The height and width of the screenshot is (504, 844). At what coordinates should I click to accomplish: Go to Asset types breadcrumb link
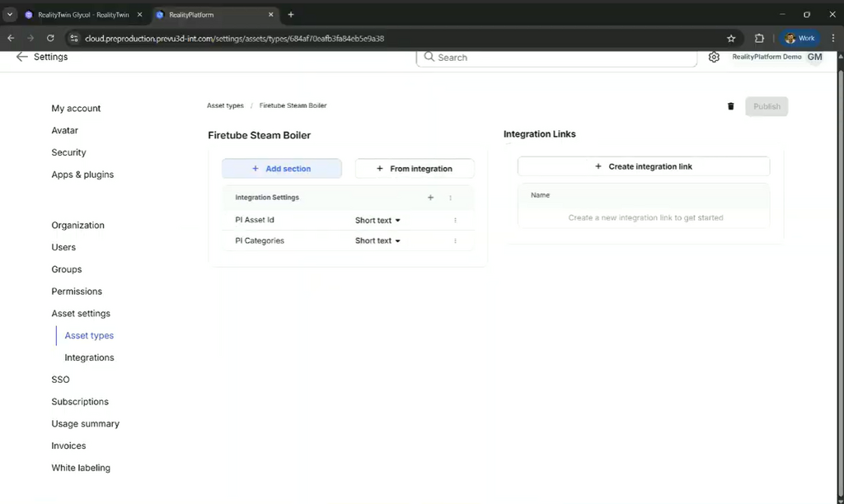(225, 105)
